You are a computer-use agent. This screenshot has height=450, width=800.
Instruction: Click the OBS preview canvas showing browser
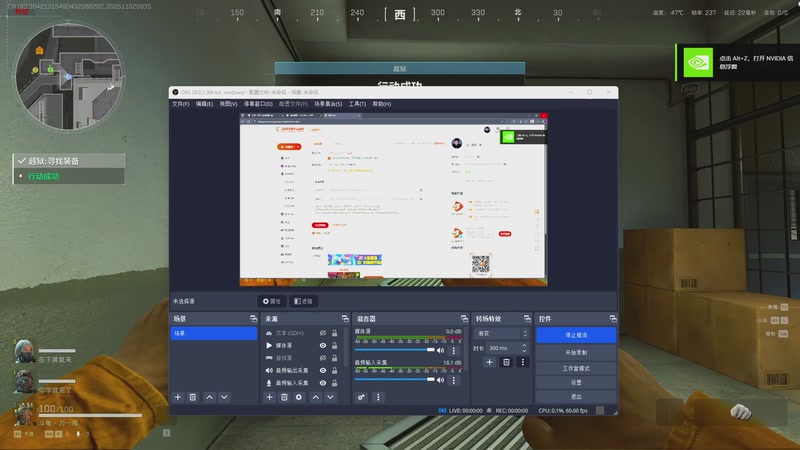tap(393, 199)
